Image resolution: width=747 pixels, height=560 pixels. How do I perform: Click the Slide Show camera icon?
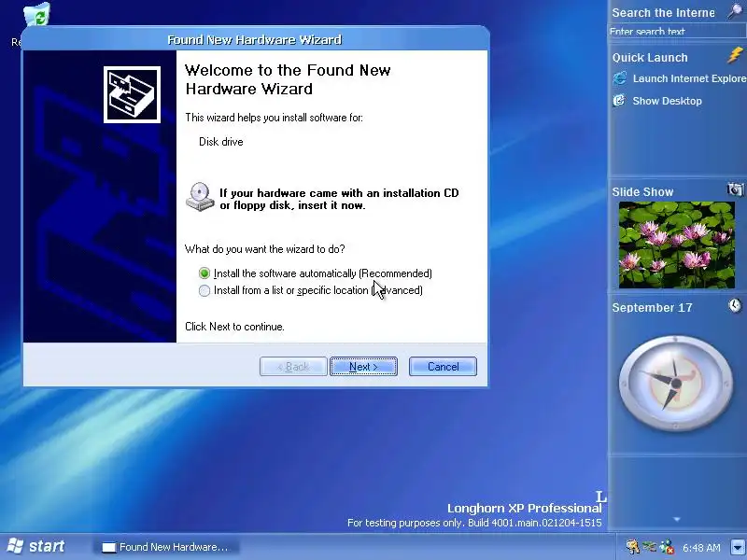(x=735, y=189)
